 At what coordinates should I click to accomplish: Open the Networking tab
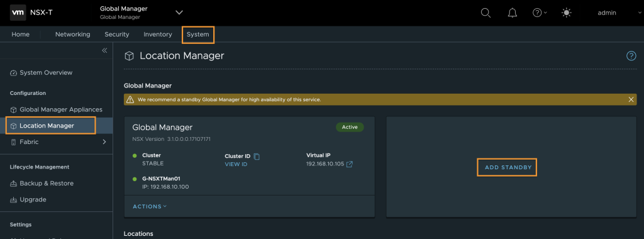click(x=73, y=35)
